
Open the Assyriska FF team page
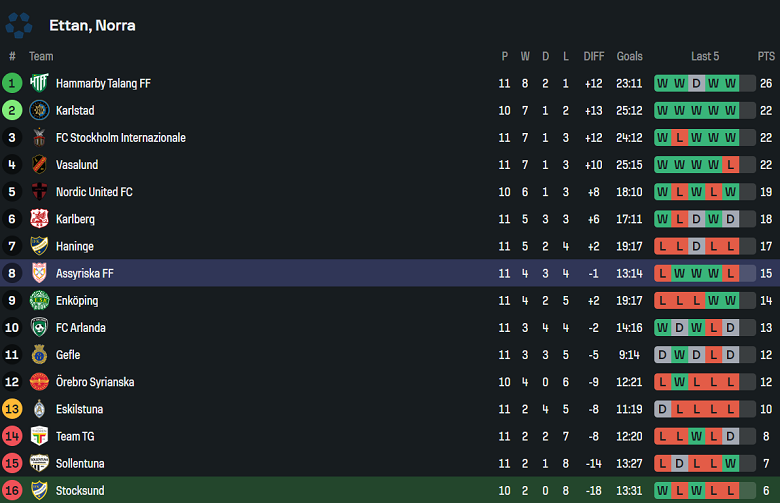pos(85,273)
